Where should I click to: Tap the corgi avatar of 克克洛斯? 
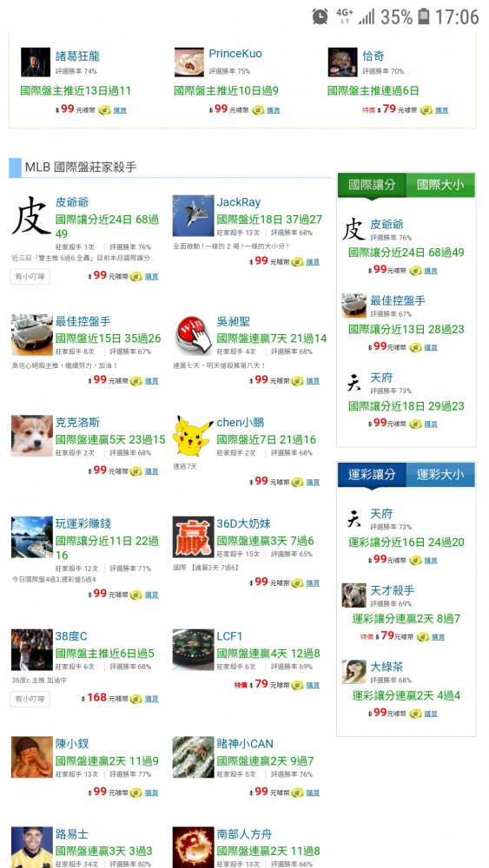(32, 436)
